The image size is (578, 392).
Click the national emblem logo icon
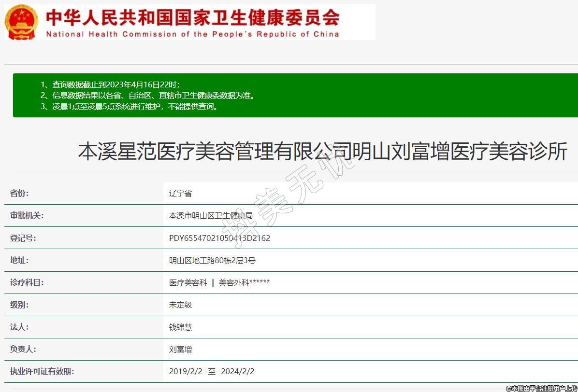coord(21,22)
